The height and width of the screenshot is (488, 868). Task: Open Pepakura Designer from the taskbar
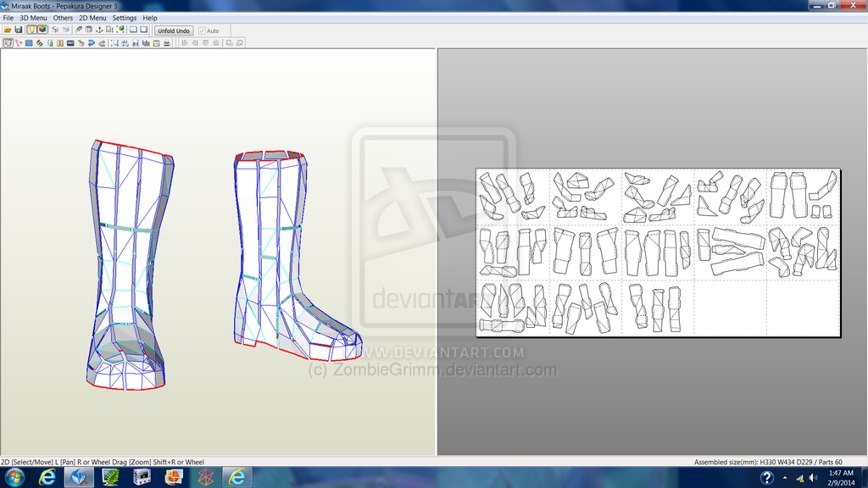point(79,477)
